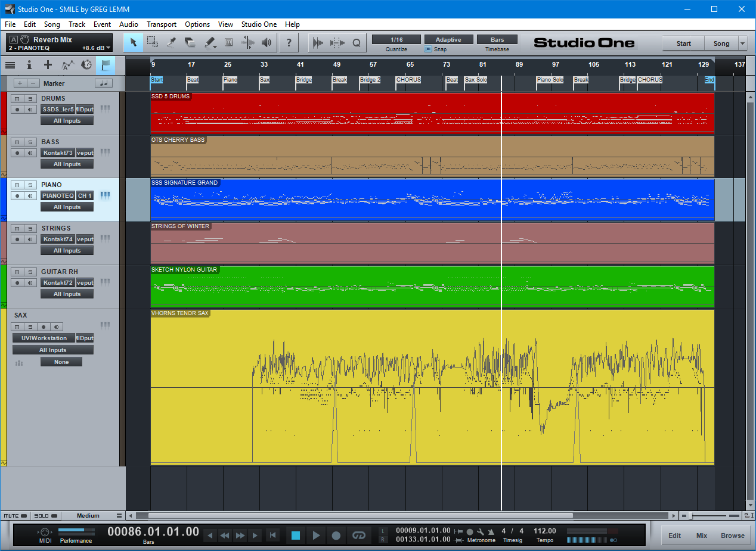Mute the GUITAR RH track
Image resolution: width=756 pixels, height=551 pixels.
18,272
